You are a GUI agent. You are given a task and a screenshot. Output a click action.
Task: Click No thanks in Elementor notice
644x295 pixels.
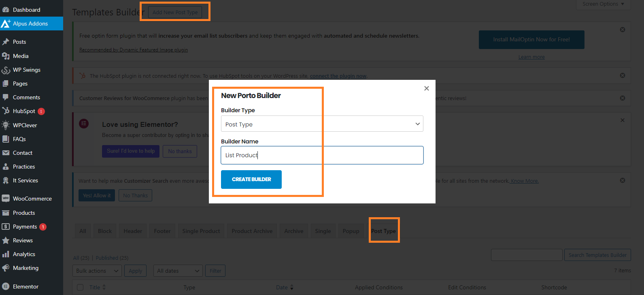(180, 151)
